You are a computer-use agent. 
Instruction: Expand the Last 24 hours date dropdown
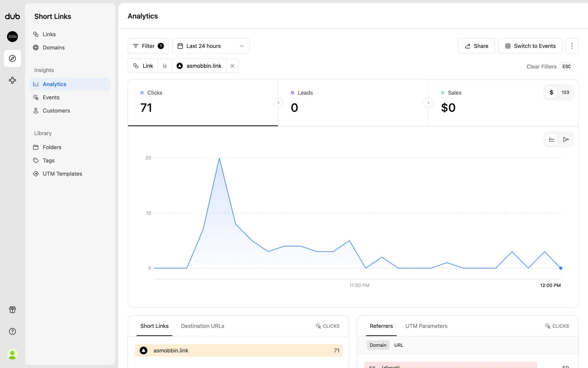[x=211, y=46]
